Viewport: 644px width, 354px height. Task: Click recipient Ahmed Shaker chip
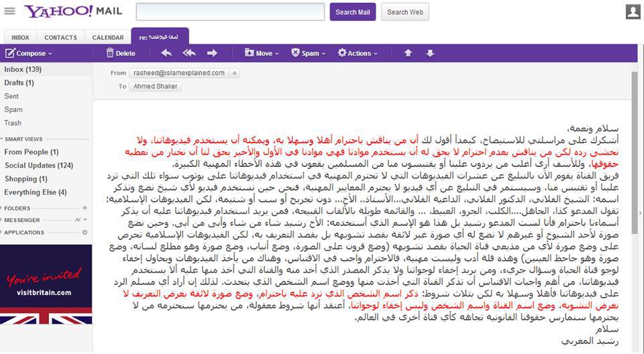(155, 86)
